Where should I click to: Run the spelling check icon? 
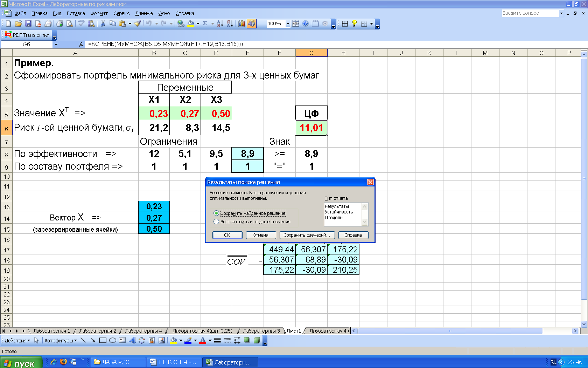(x=81, y=23)
